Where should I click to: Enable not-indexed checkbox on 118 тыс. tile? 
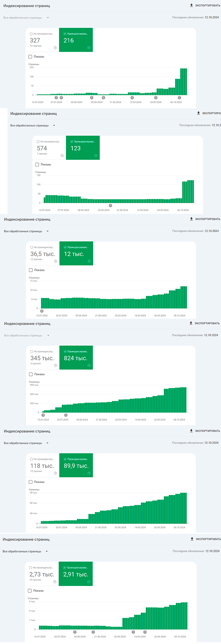32,459
